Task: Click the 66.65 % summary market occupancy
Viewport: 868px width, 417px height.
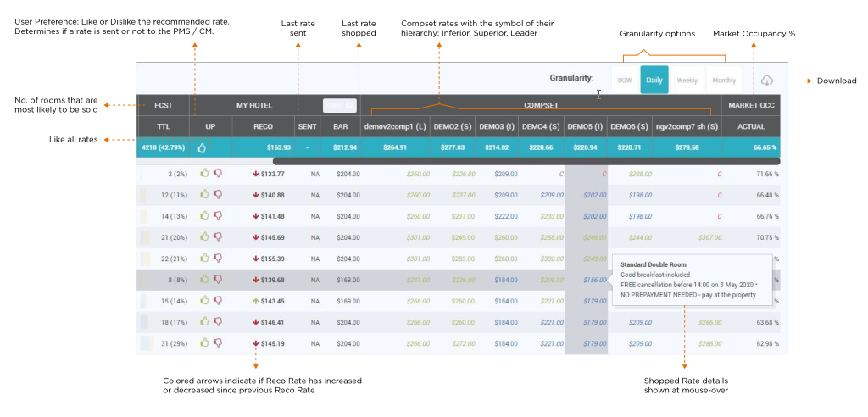Action: (765, 147)
